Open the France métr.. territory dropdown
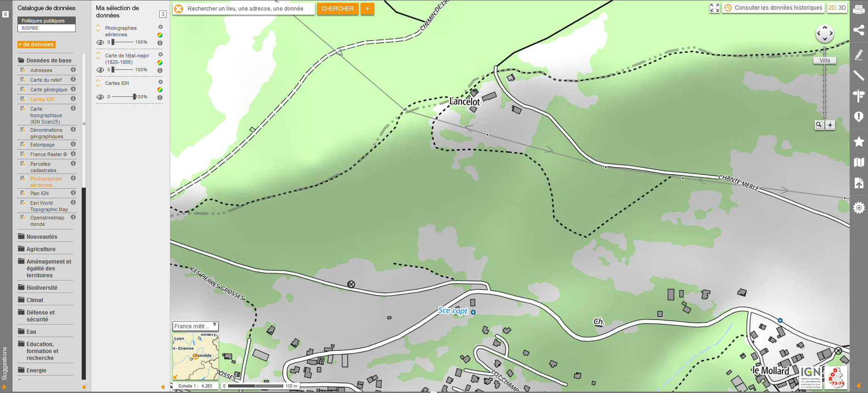868x393 pixels. (195, 326)
